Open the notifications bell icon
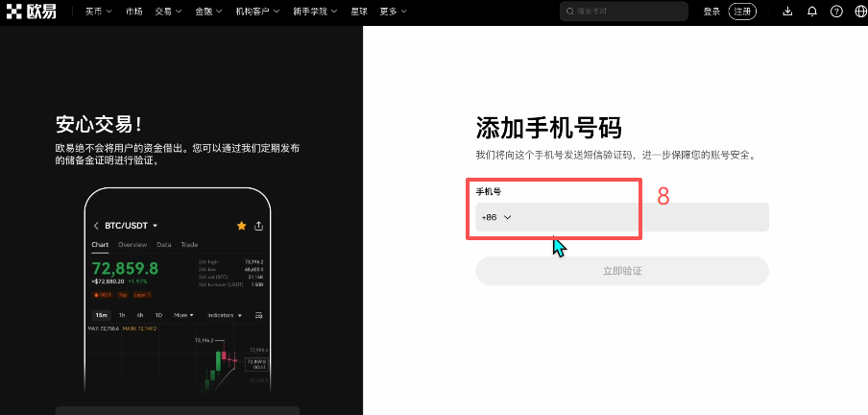The width and height of the screenshot is (868, 415). 812,12
